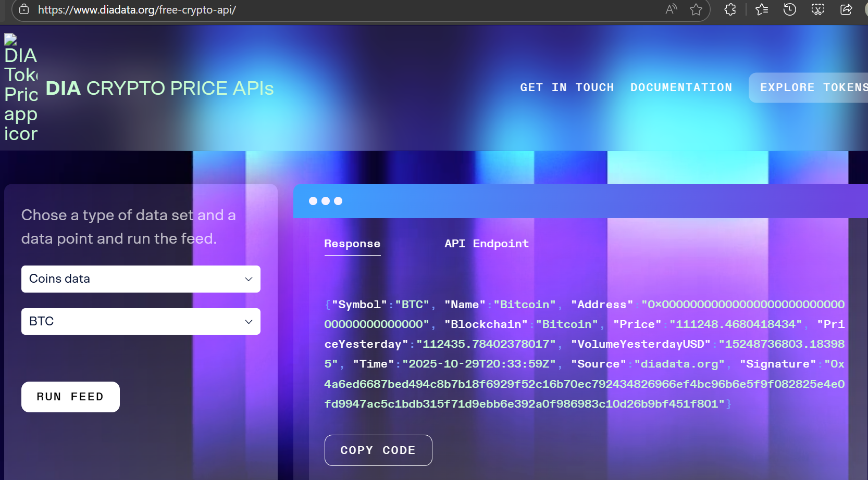This screenshot has height=480, width=868.
Task: Open the Share icon in the toolbar
Action: pos(846,9)
